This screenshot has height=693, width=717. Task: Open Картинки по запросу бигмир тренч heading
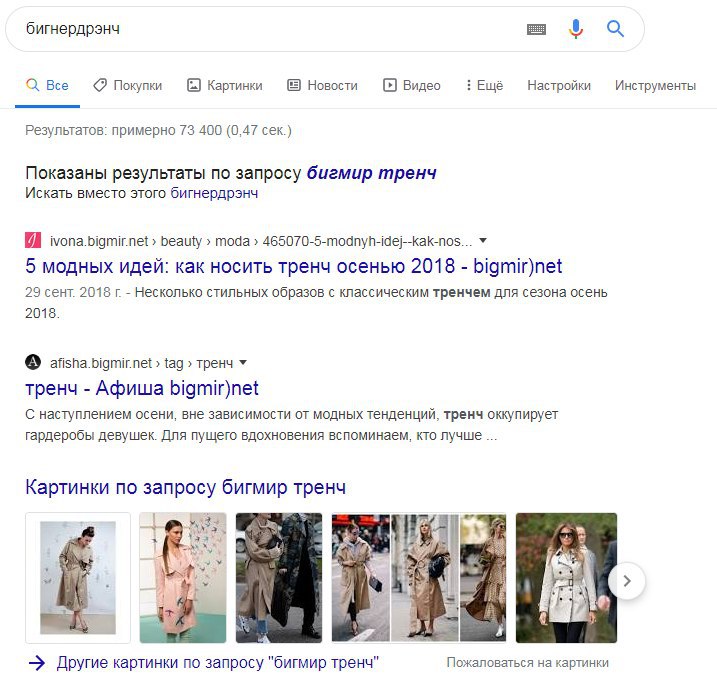click(186, 487)
